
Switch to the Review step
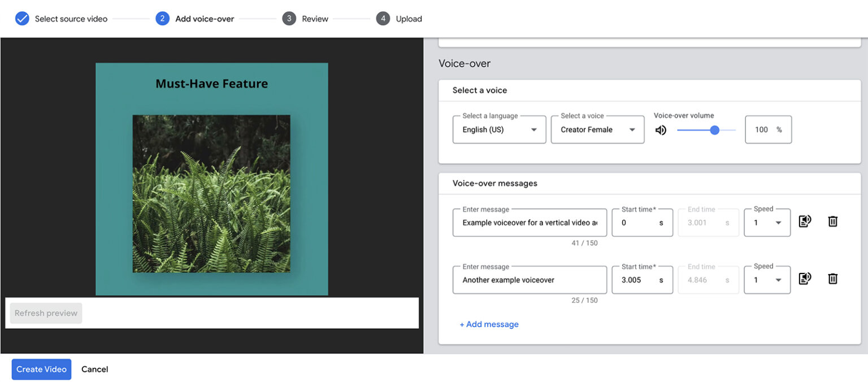tap(314, 18)
